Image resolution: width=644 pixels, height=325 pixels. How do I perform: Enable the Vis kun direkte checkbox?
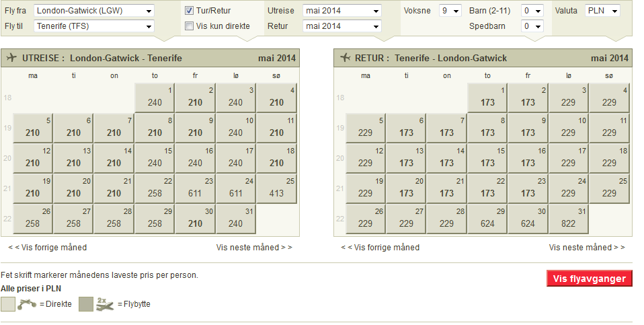190,26
